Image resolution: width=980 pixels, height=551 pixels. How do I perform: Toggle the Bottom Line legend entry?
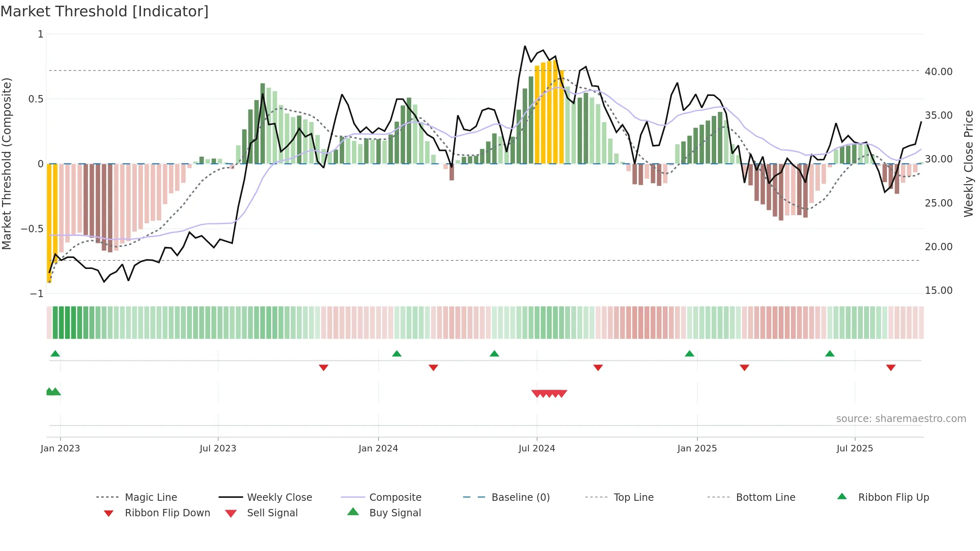(751, 497)
